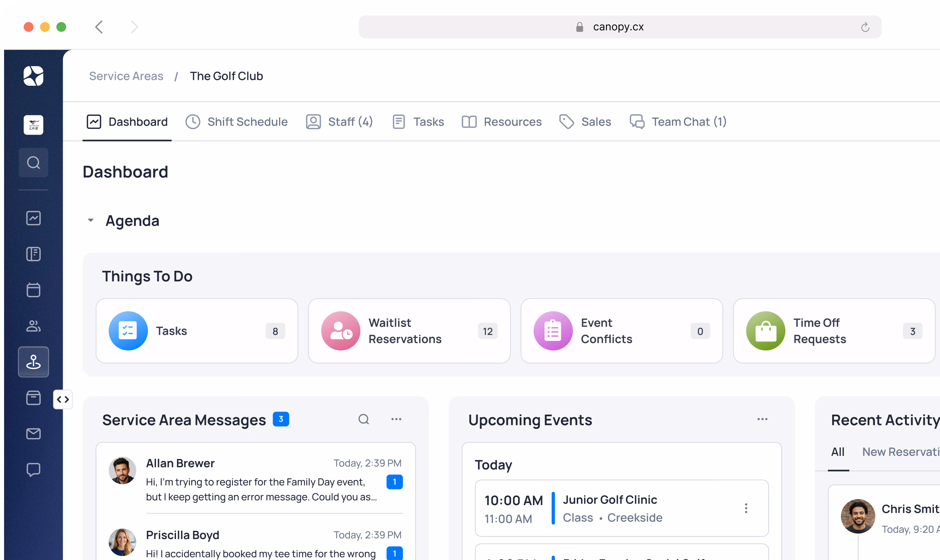Switch to the Sales tab
The width and height of the screenshot is (940, 560).
[585, 122]
